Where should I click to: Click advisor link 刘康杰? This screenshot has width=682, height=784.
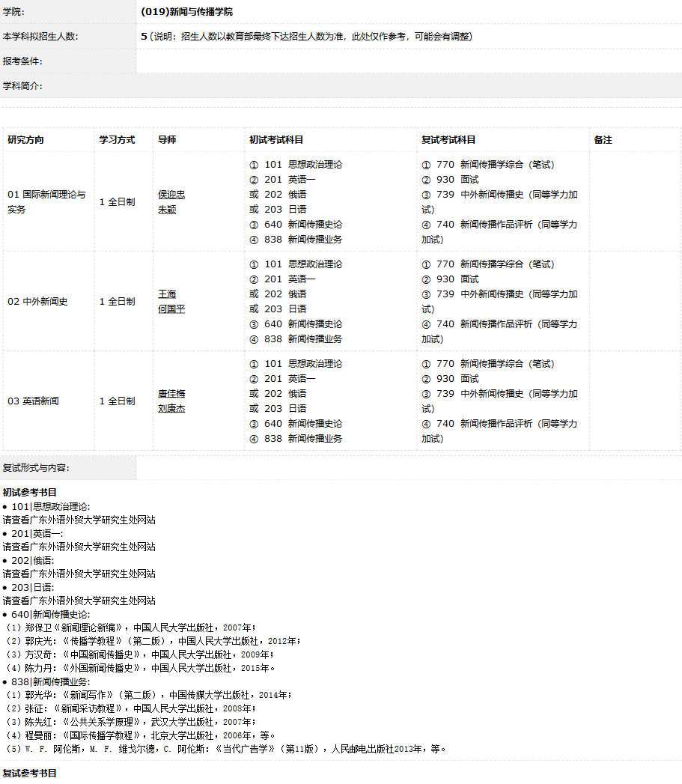pos(171,409)
